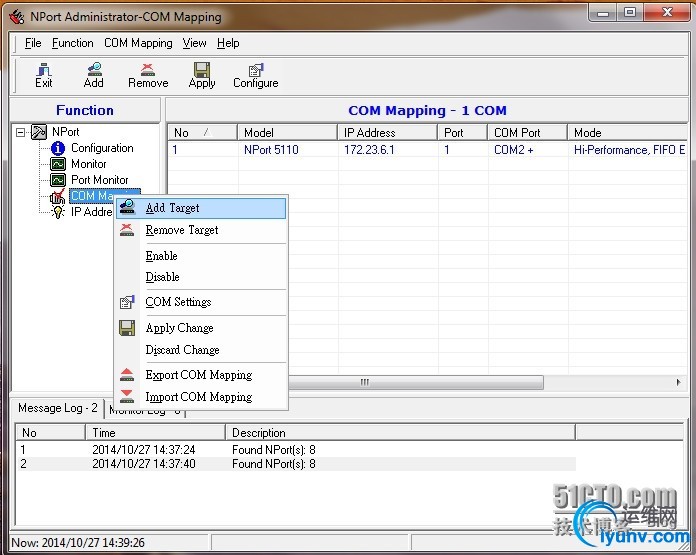This screenshot has height=555, width=696.
Task: Select log entry at 14:37:24
Action: (296, 450)
